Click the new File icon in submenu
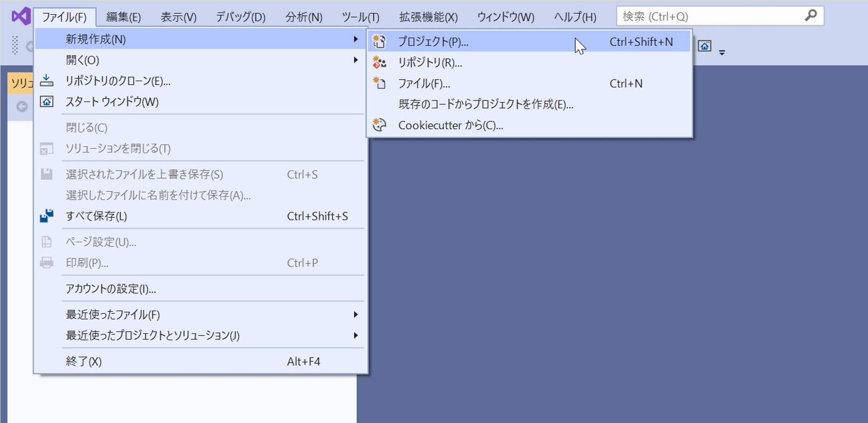The image size is (868, 423). [379, 83]
